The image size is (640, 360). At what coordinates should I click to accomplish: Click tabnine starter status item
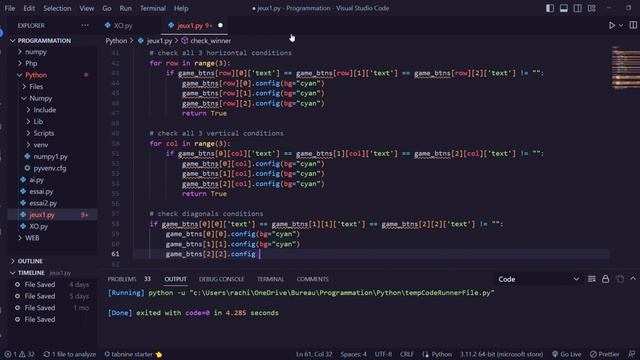coord(133,354)
